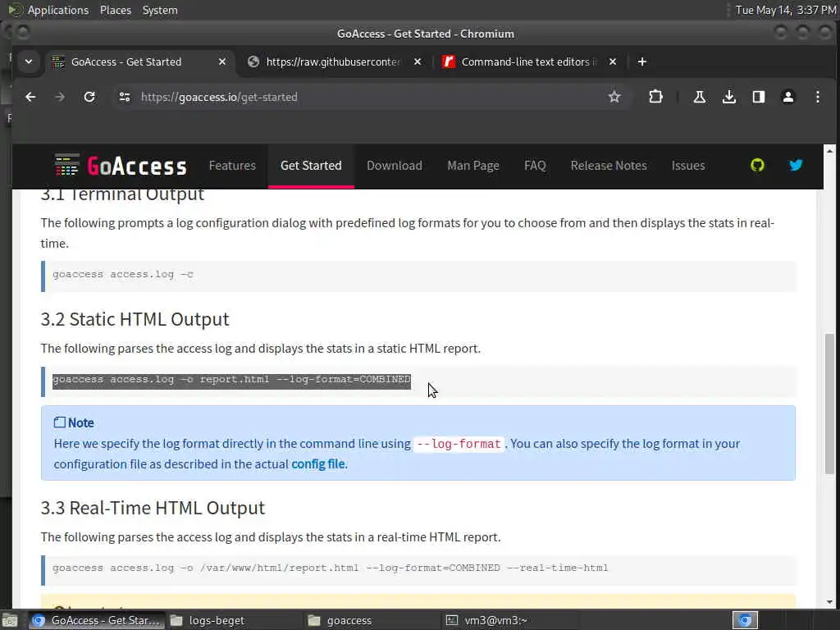Open the FAQ nav item

535,166
